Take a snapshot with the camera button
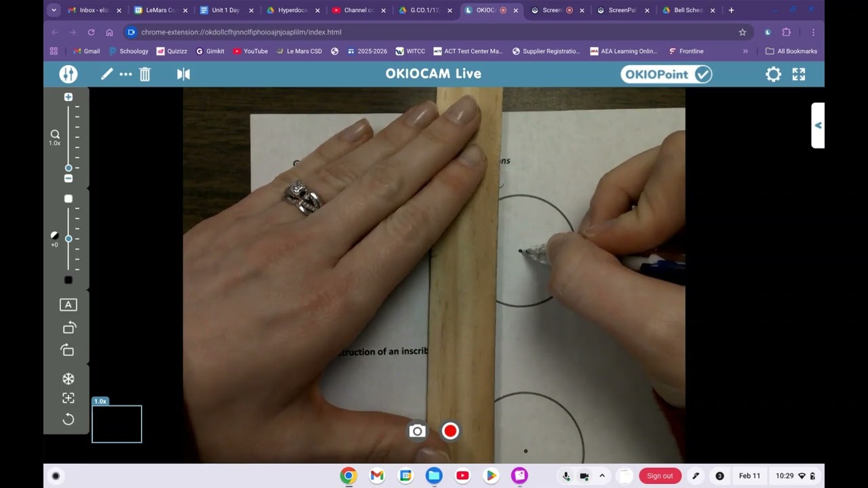Image resolution: width=868 pixels, height=488 pixels. [x=417, y=431]
